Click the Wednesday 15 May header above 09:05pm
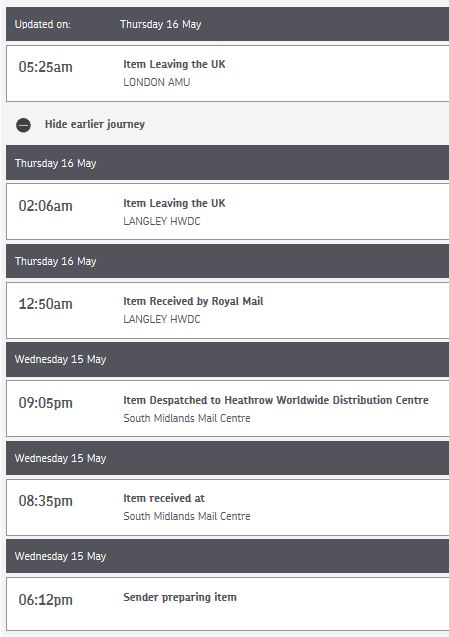This screenshot has height=637, width=449. click(228, 360)
